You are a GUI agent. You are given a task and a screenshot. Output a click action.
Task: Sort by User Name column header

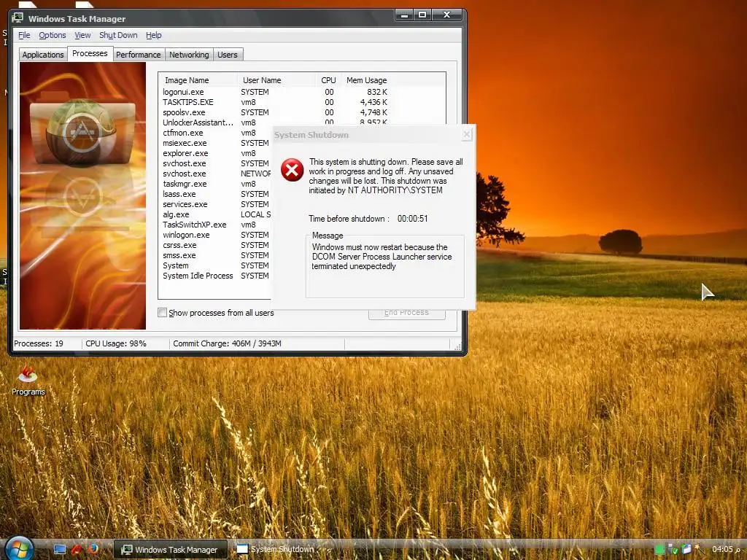[276, 80]
